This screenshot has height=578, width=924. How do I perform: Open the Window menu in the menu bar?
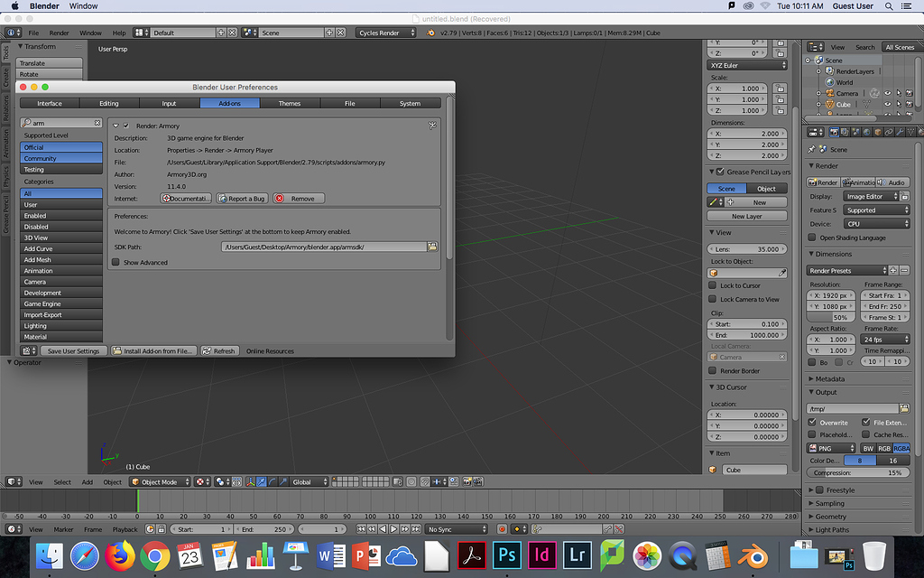coord(82,5)
